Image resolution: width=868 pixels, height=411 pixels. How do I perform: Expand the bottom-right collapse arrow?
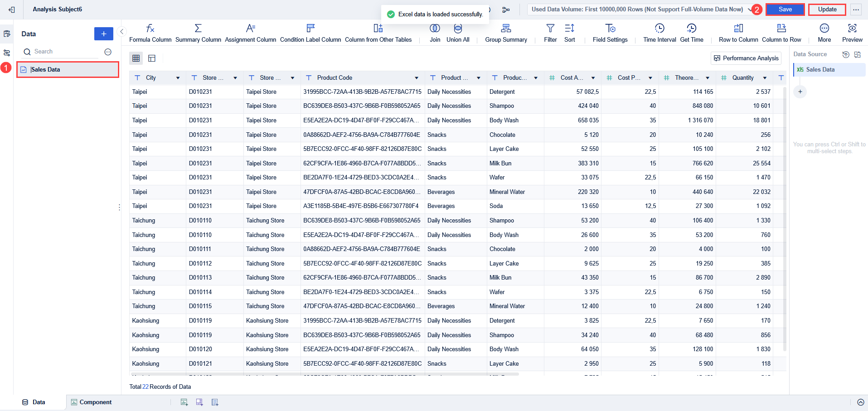pyautogui.click(x=861, y=402)
